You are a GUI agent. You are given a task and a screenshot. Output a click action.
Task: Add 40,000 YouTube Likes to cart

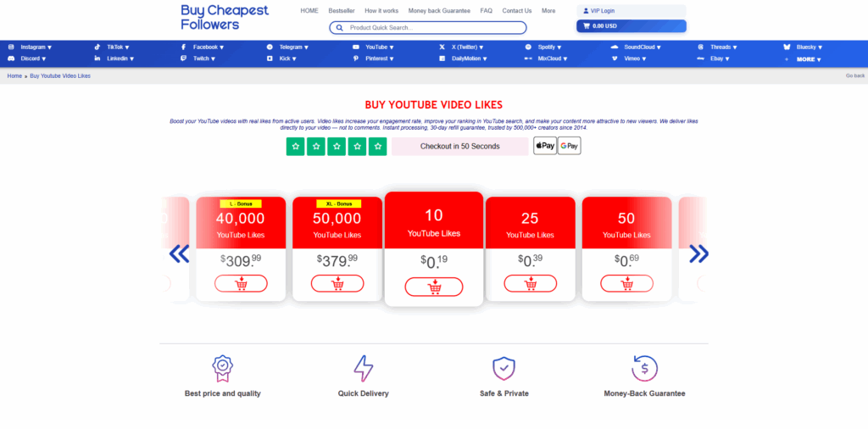point(241,283)
